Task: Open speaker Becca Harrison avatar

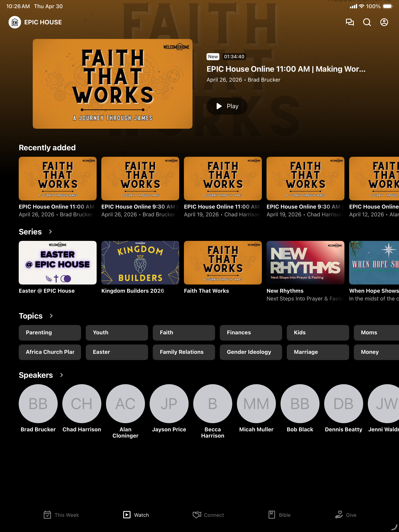Action: (x=213, y=403)
